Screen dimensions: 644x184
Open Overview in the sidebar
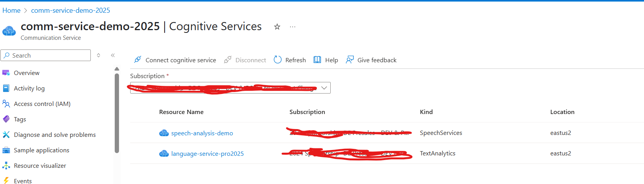[27, 73]
